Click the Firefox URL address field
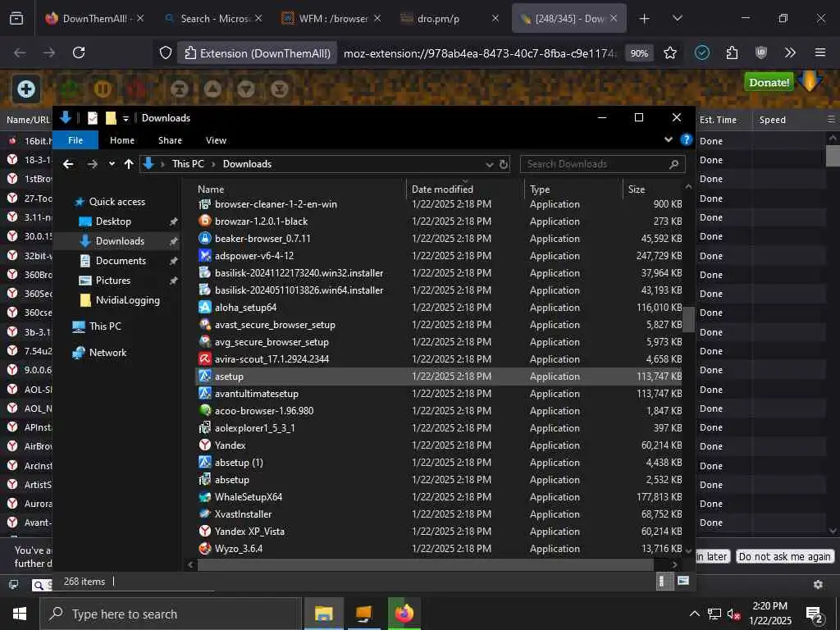This screenshot has width=840, height=630. pos(479,53)
